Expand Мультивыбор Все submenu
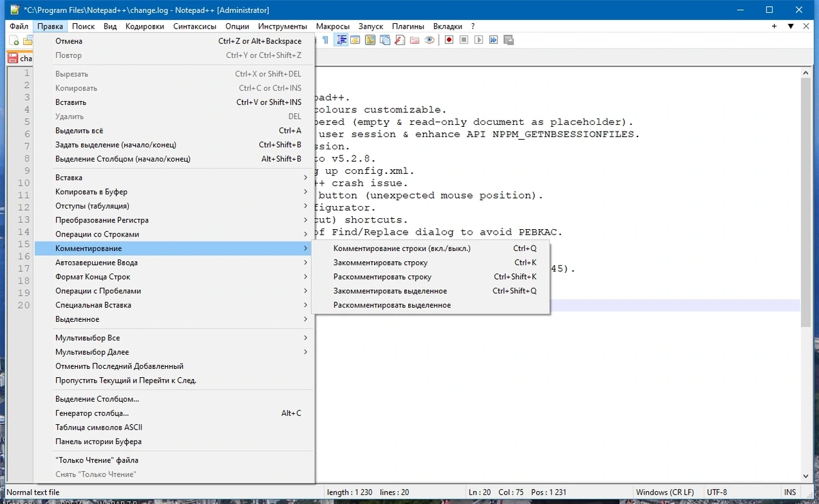Viewport: 819px width, 504px height. [175, 338]
